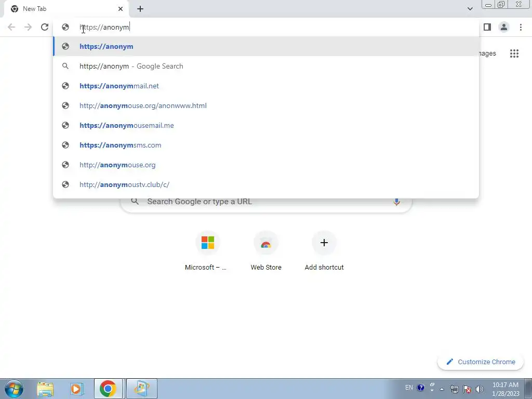The height and width of the screenshot is (399, 532).
Task: Launch Windows Media Player from taskbar
Action: [77, 389]
